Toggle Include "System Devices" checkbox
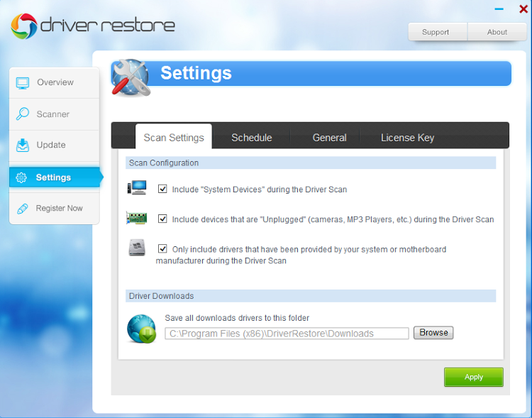 (162, 189)
